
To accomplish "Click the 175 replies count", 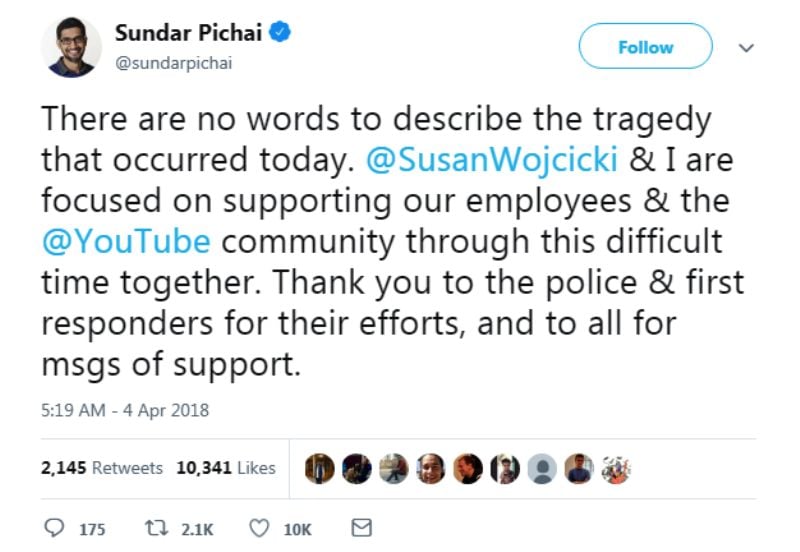I will coord(92,530).
